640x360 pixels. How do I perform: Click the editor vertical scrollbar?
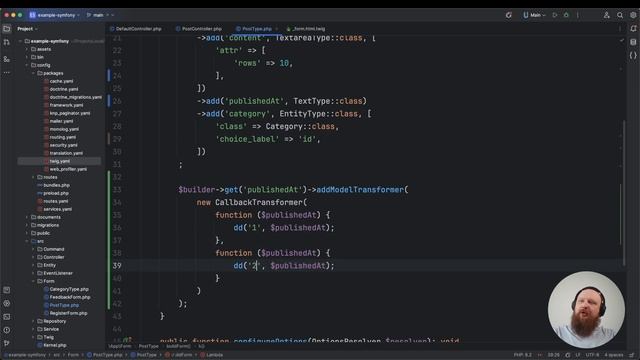(624, 192)
